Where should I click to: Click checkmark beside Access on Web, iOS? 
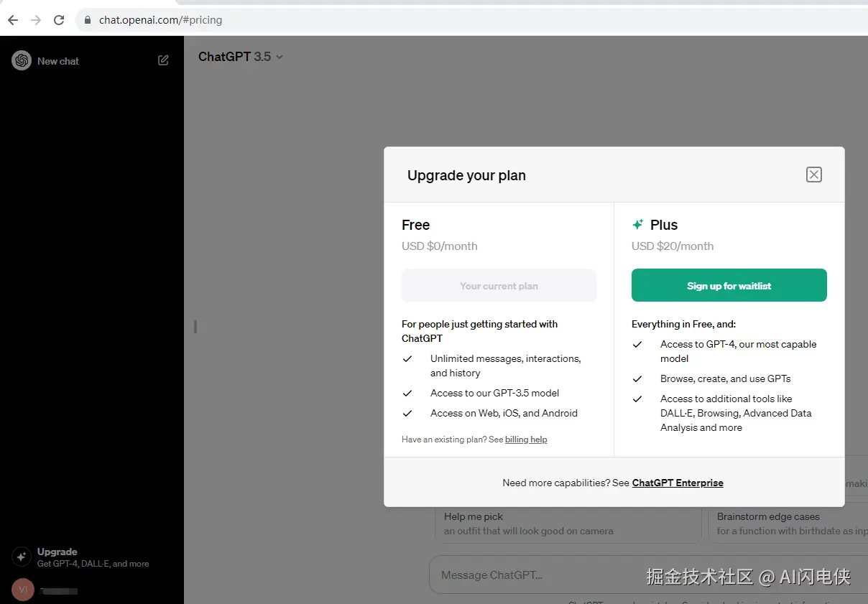pyautogui.click(x=407, y=413)
